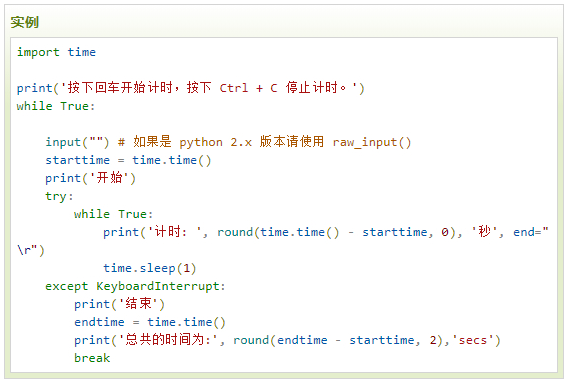Click the 'endtime = time.time()' line
571x386 pixels.
pyautogui.click(x=150, y=322)
